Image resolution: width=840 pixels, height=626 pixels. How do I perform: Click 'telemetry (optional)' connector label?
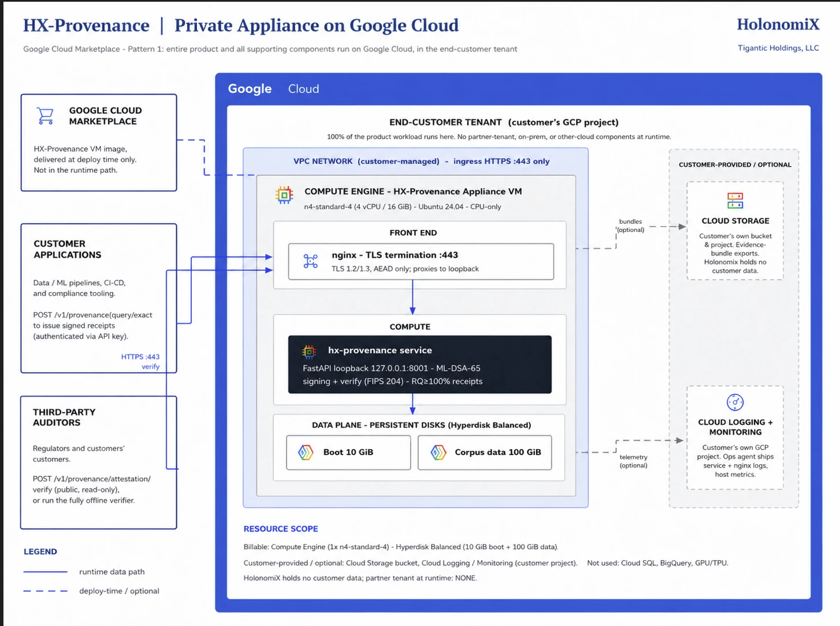tap(634, 461)
